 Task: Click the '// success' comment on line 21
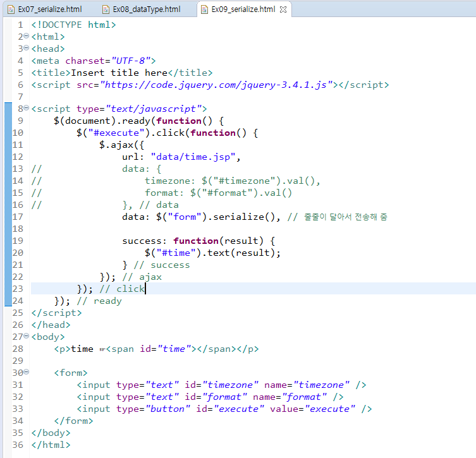162,265
